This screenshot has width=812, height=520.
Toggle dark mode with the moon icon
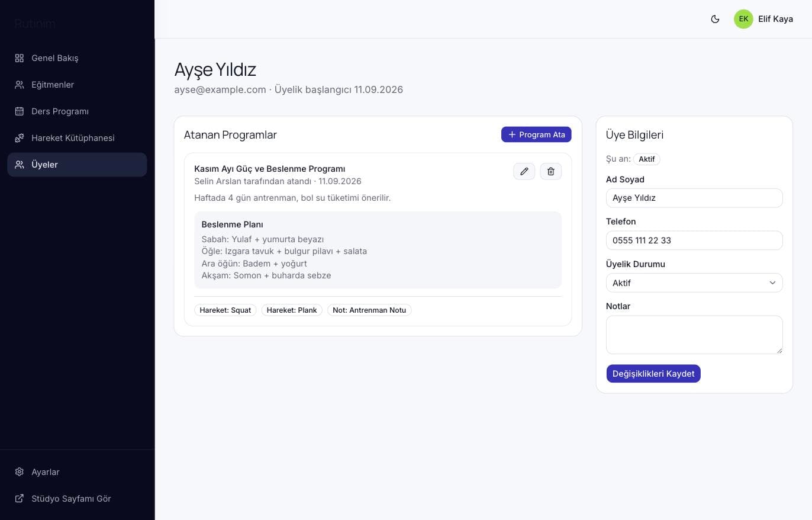[x=715, y=19]
